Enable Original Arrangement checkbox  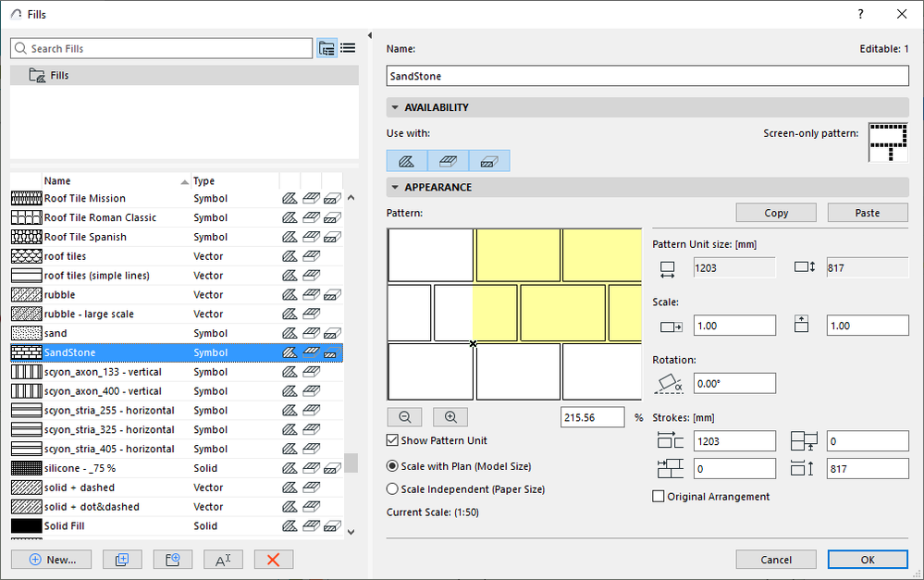click(659, 497)
